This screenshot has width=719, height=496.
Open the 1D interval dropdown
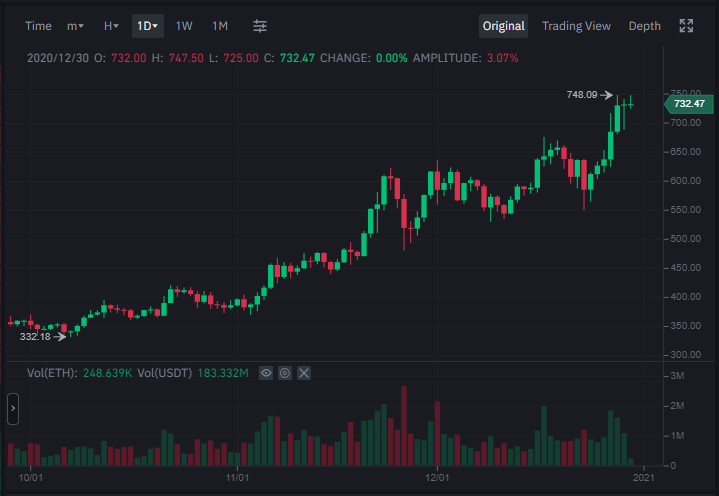pos(148,26)
